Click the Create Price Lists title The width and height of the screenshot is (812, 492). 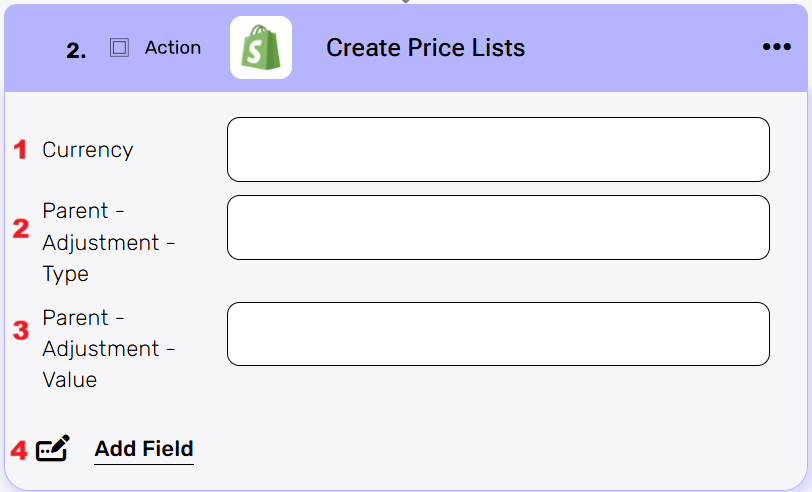[x=425, y=48]
